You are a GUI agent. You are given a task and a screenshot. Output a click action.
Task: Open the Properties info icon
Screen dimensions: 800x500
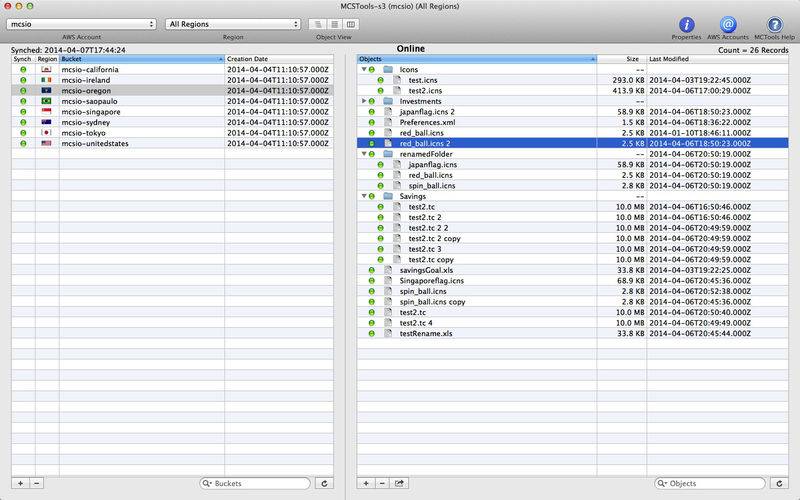pos(686,24)
